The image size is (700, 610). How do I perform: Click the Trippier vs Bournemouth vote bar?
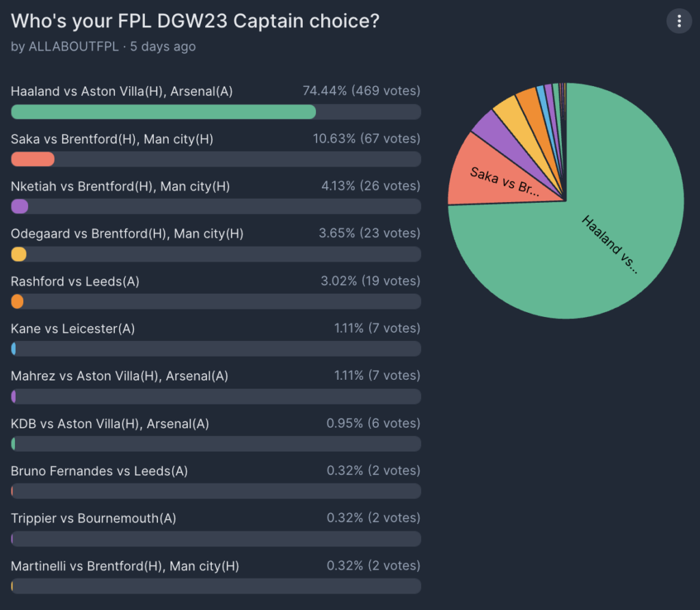click(x=216, y=539)
